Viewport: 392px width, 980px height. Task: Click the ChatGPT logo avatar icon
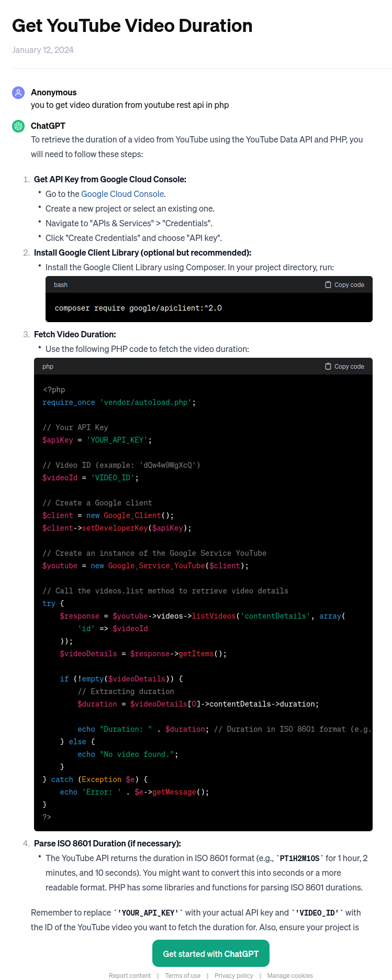18,126
